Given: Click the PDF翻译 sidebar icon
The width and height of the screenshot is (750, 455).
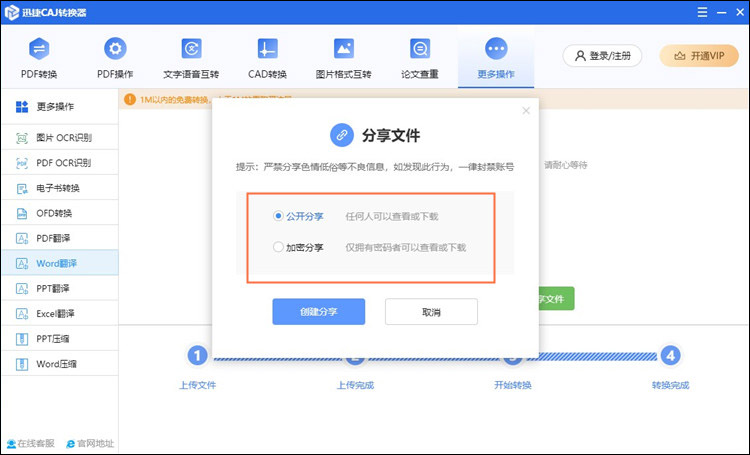Looking at the screenshot, I should coord(22,238).
